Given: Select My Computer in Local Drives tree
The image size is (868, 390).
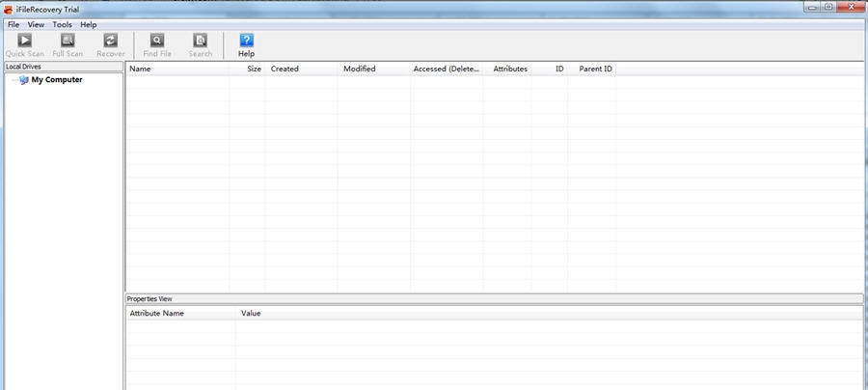Looking at the screenshot, I should (57, 80).
